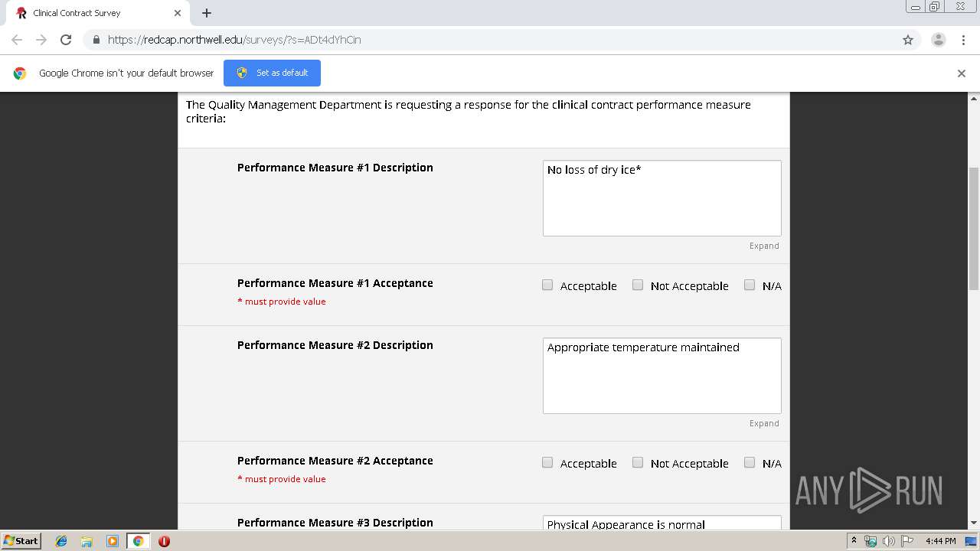This screenshot has width=980, height=551.
Task: Dismiss the default browser notification bar
Action: click(962, 73)
